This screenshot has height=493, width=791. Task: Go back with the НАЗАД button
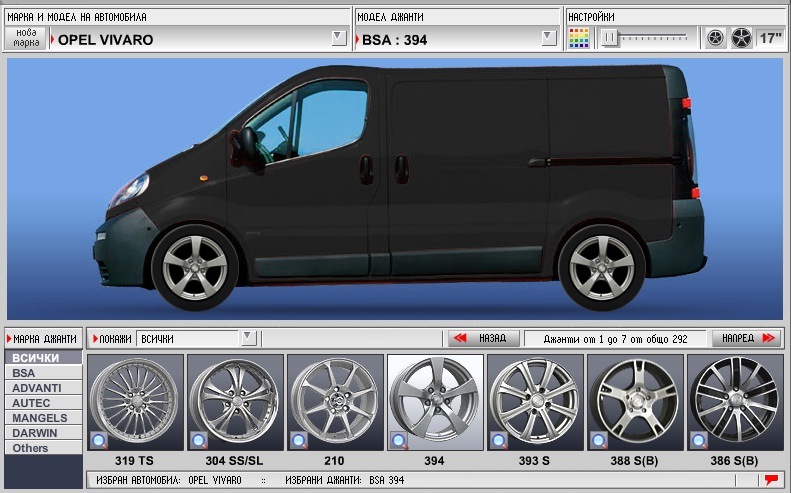[484, 338]
